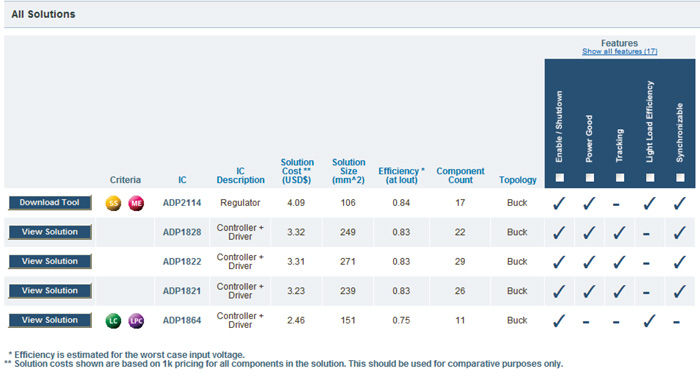The image size is (700, 377).
Task: Click View Solution for ADP1864
Action: [50, 320]
